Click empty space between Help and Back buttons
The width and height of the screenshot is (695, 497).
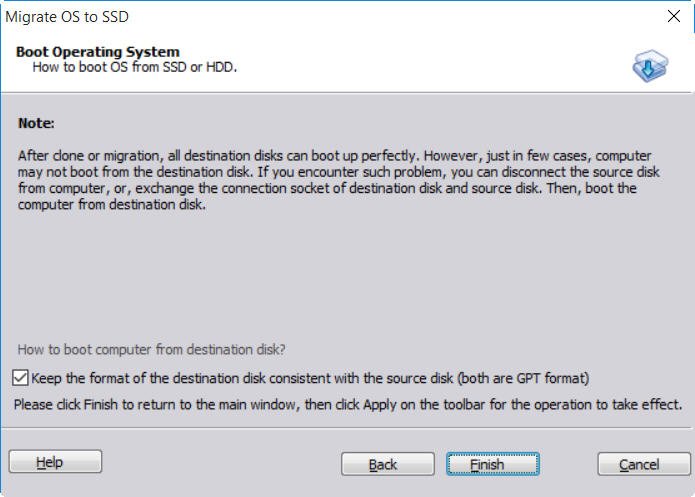220,464
